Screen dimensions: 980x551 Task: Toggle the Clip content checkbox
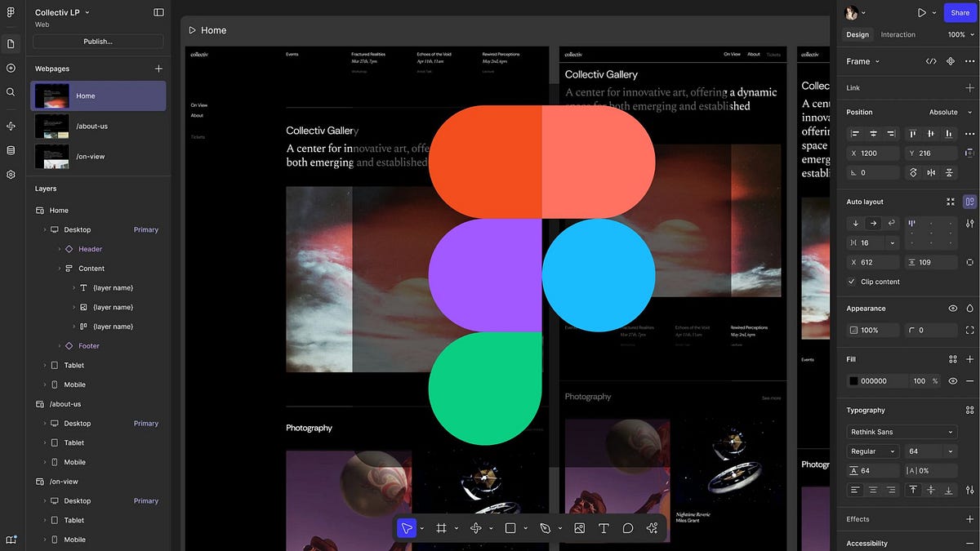pyautogui.click(x=853, y=282)
